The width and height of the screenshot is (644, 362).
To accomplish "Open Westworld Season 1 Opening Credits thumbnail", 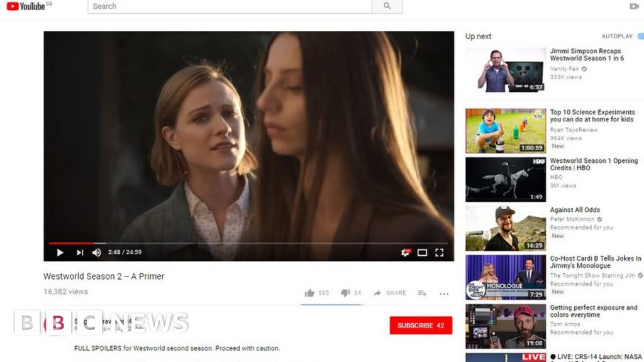I will tap(506, 179).
